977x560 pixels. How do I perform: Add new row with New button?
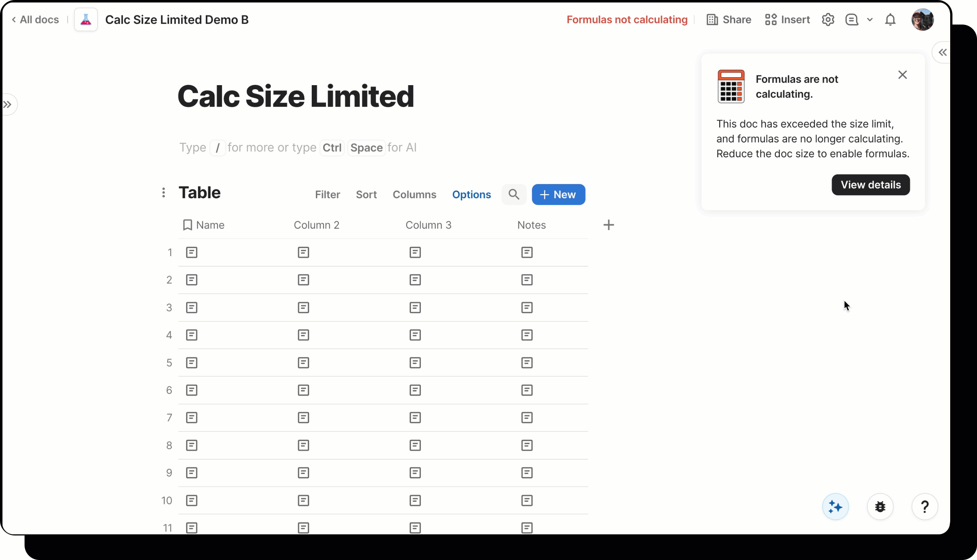(558, 194)
